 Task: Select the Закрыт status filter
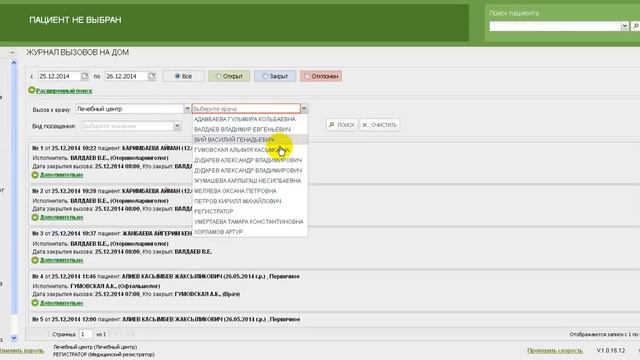click(x=275, y=76)
